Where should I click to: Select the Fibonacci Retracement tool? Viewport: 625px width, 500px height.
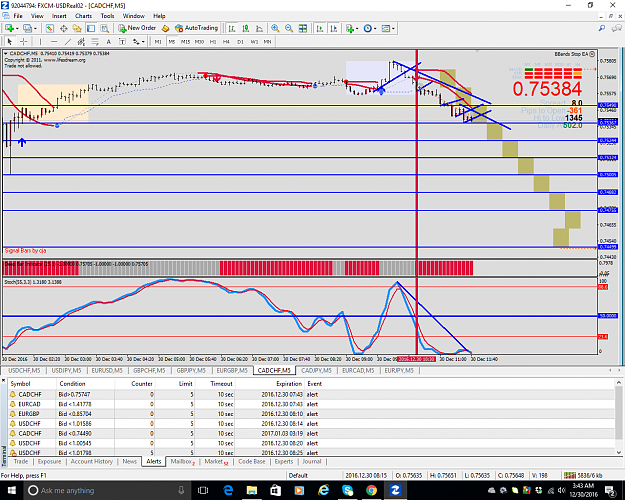(x=95, y=41)
